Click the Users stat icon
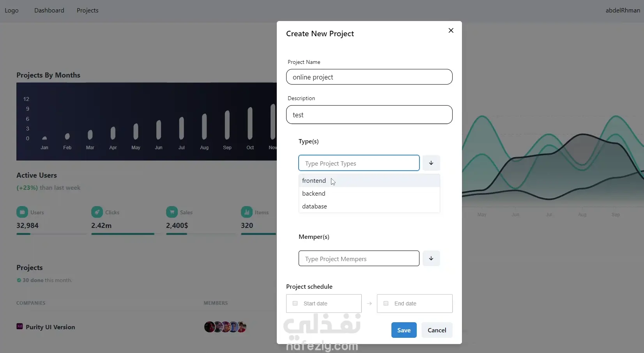644x353 pixels. coord(22,212)
